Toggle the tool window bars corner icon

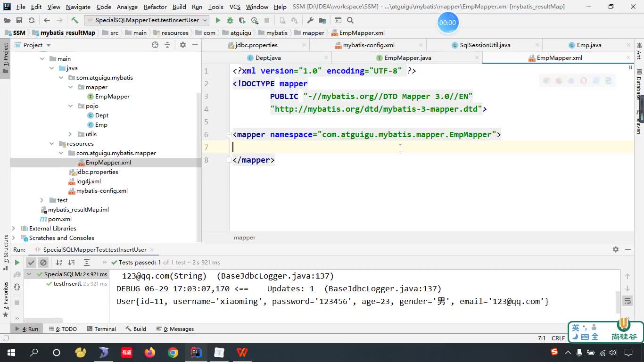[5, 338]
